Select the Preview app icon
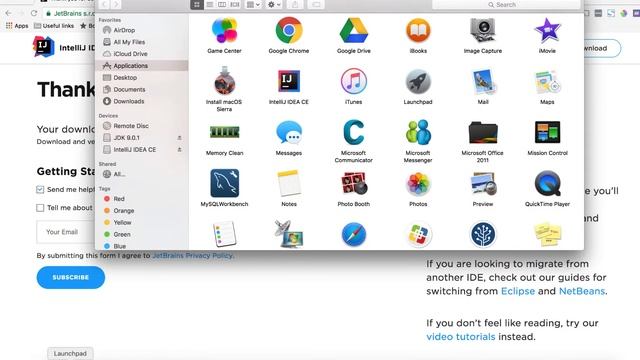Image resolution: width=640 pixels, height=360 pixels. pyautogui.click(x=483, y=183)
